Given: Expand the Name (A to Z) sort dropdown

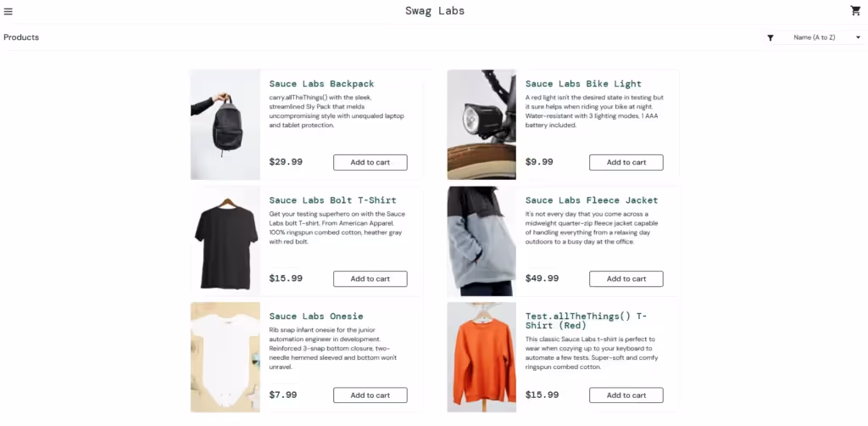Looking at the screenshot, I should coord(815,37).
